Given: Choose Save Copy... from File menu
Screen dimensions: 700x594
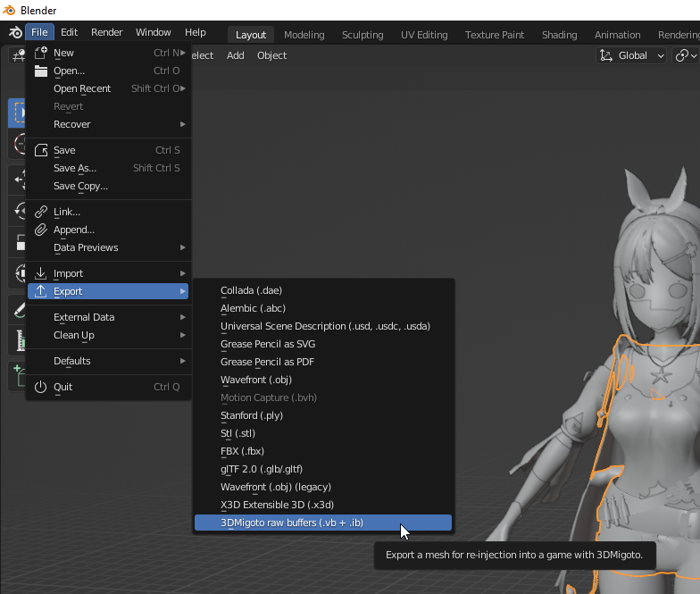Looking at the screenshot, I should (108, 186).
